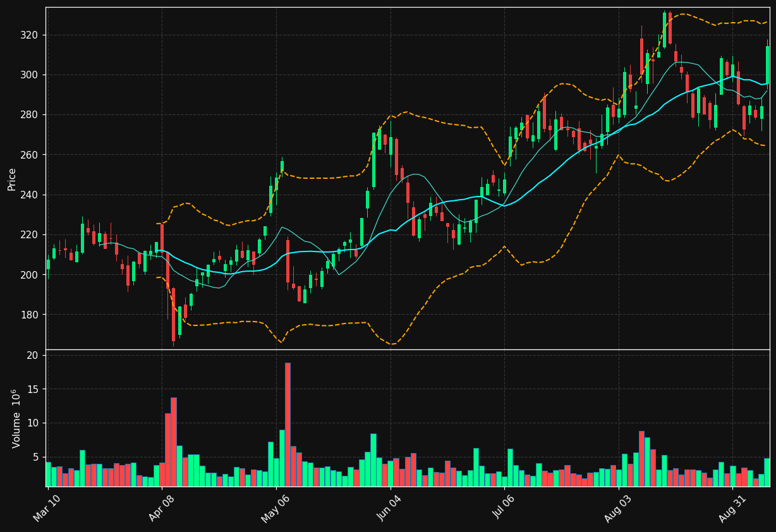Click the Mar 10 date label
776x532 pixels.
[47, 508]
